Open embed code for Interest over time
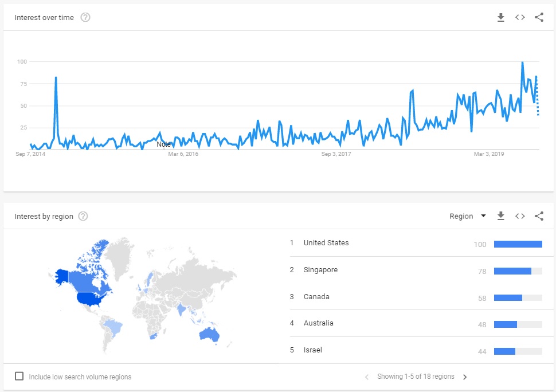The height and width of the screenshot is (392, 556). [x=520, y=17]
